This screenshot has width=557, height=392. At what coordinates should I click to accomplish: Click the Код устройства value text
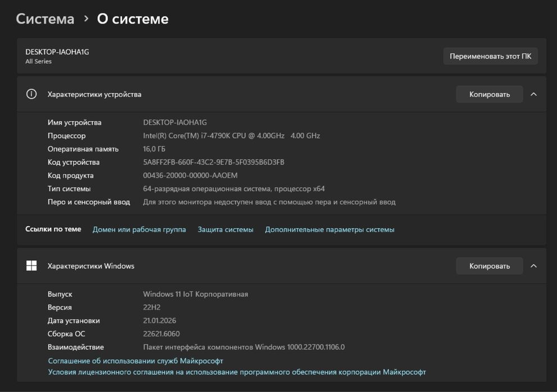(x=213, y=162)
